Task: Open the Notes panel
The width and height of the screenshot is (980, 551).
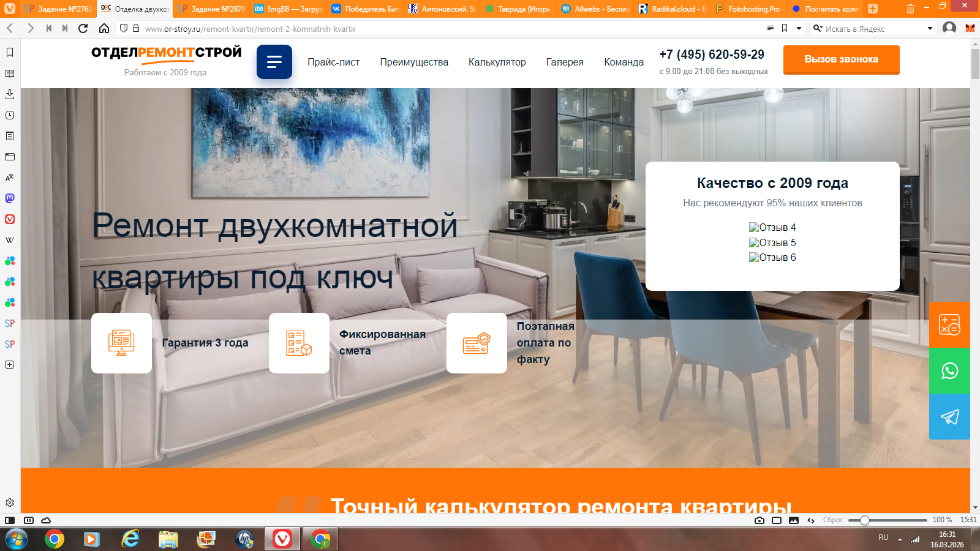Action: click(x=10, y=136)
